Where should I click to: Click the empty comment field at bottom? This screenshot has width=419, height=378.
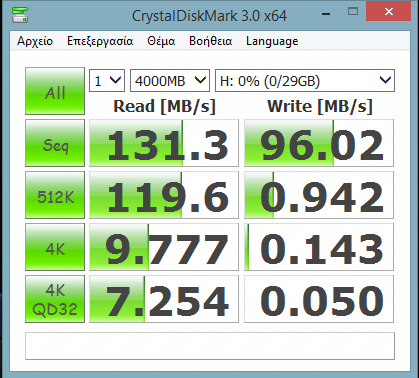[210, 346]
